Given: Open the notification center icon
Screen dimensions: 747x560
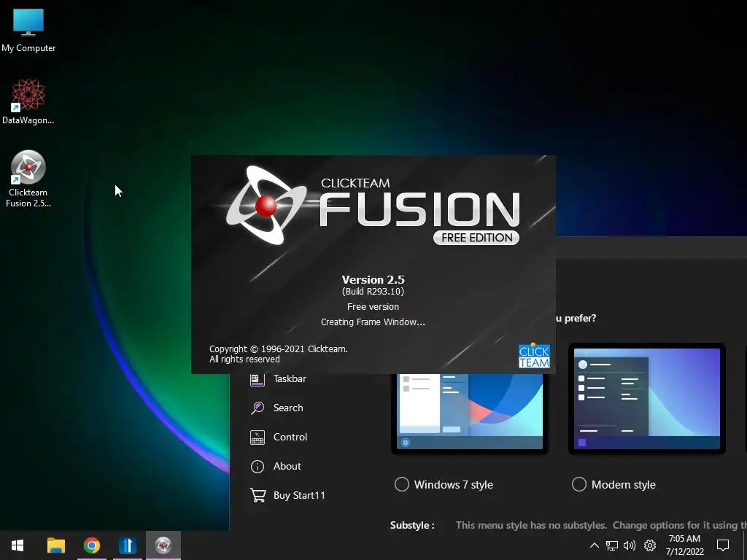Looking at the screenshot, I should click(723, 545).
